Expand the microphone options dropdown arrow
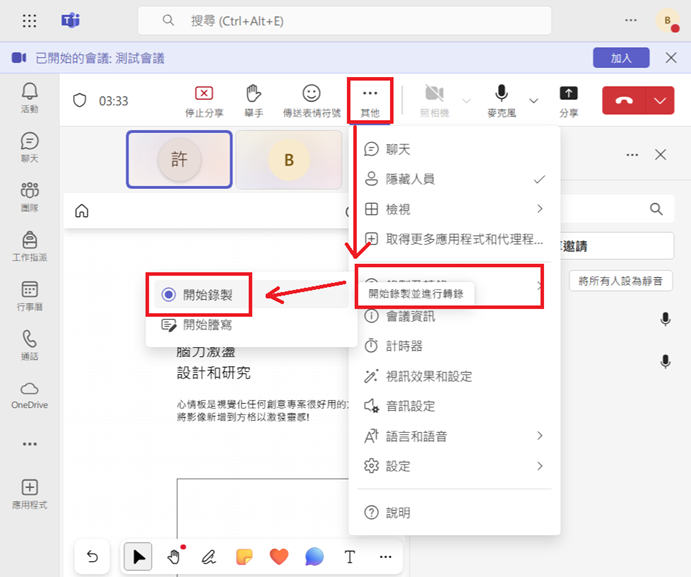This screenshot has width=691, height=577. click(x=533, y=100)
